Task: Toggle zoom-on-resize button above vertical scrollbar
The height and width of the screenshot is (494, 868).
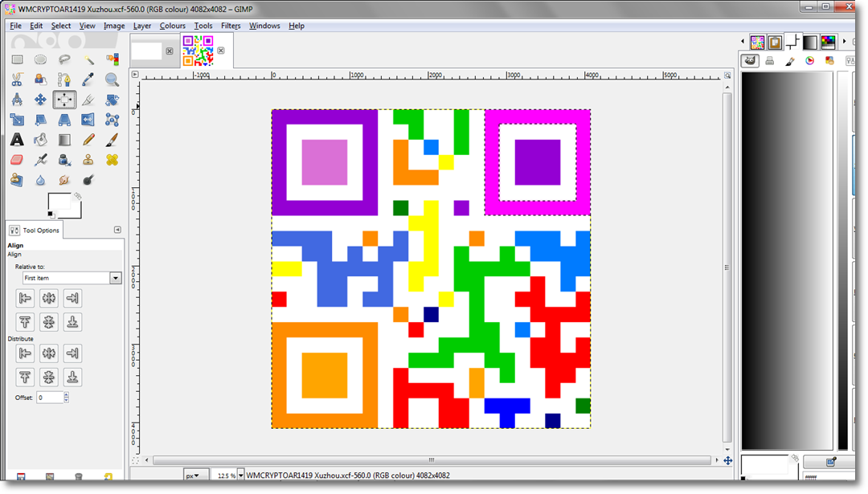Action: (727, 76)
